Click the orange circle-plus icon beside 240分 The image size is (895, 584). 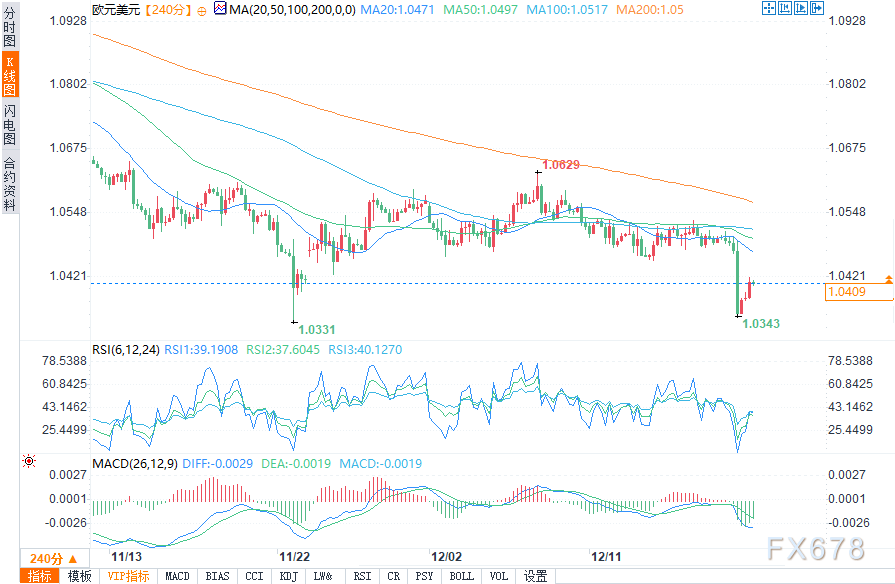point(202,11)
